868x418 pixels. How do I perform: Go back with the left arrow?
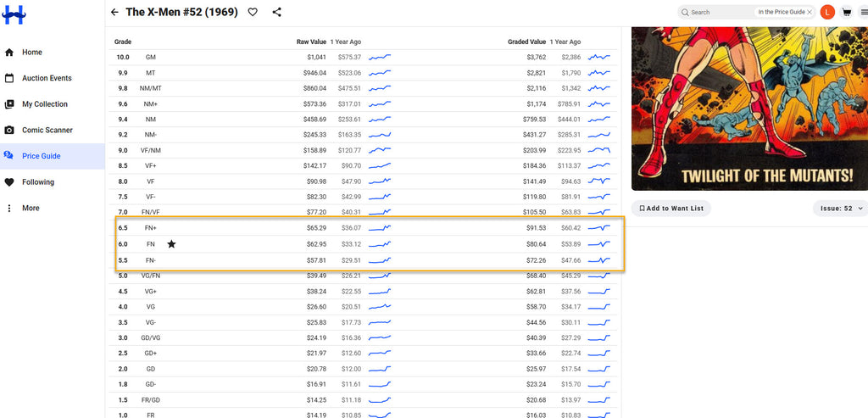[114, 12]
